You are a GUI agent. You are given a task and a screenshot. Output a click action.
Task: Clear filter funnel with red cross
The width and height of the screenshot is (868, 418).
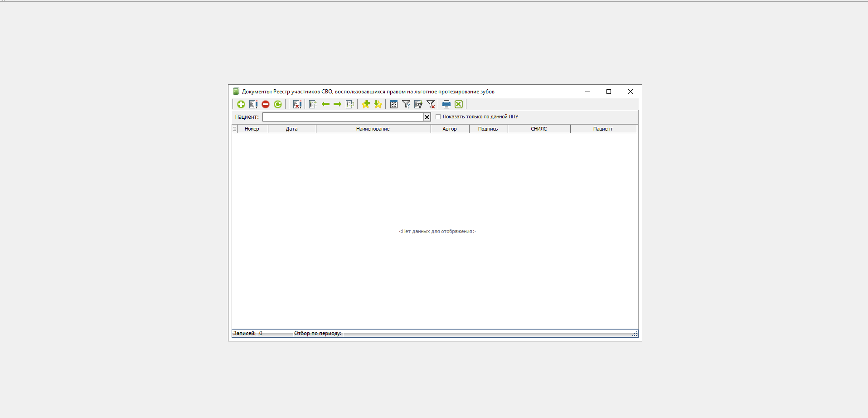(431, 104)
